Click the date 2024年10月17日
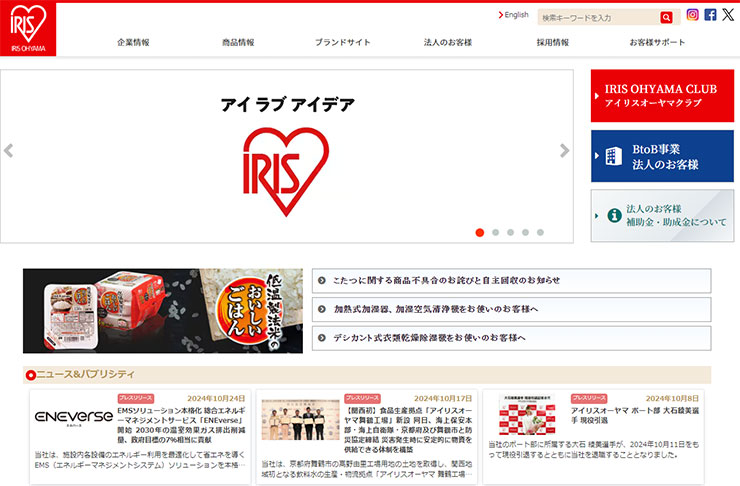The width and height of the screenshot is (740, 486). pos(443,398)
